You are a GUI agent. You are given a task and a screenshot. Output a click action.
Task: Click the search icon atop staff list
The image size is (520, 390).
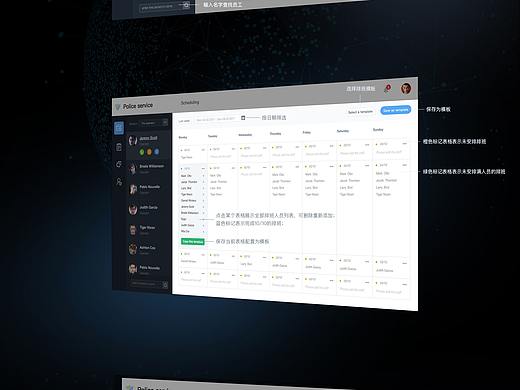(165, 123)
